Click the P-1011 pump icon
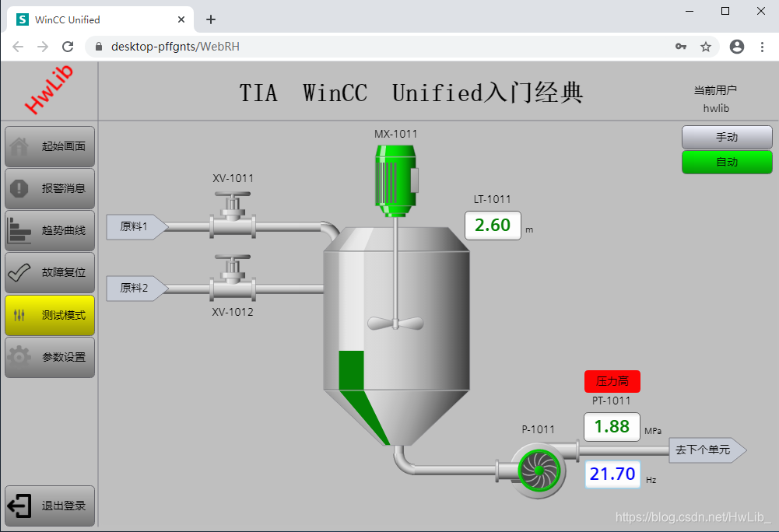Viewport: 779px width, 532px height. (x=539, y=471)
